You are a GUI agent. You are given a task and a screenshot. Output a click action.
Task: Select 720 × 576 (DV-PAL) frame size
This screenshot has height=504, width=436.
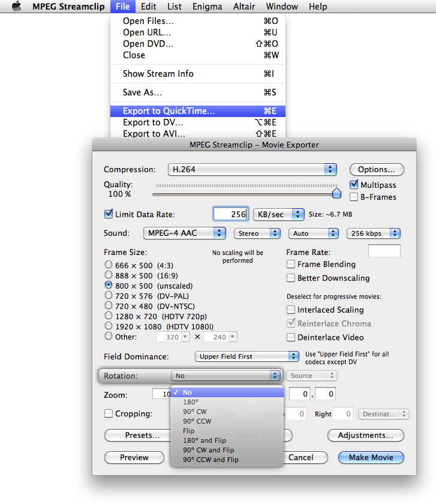(x=109, y=295)
